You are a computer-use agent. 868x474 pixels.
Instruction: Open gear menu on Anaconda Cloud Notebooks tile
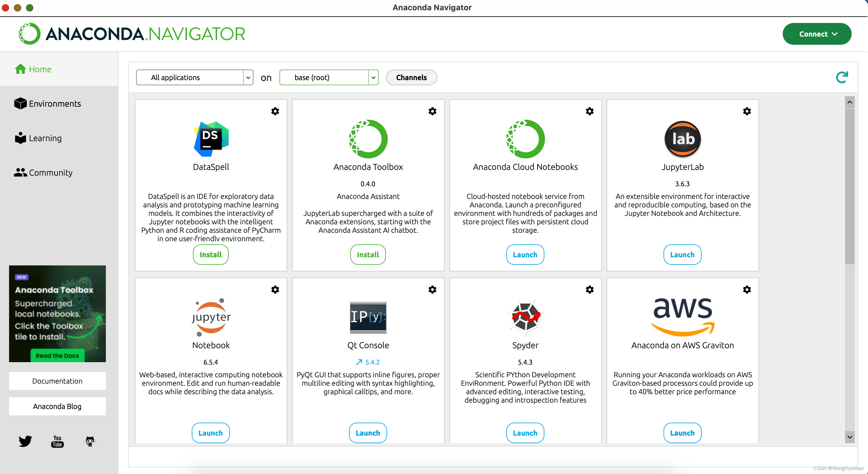590,111
